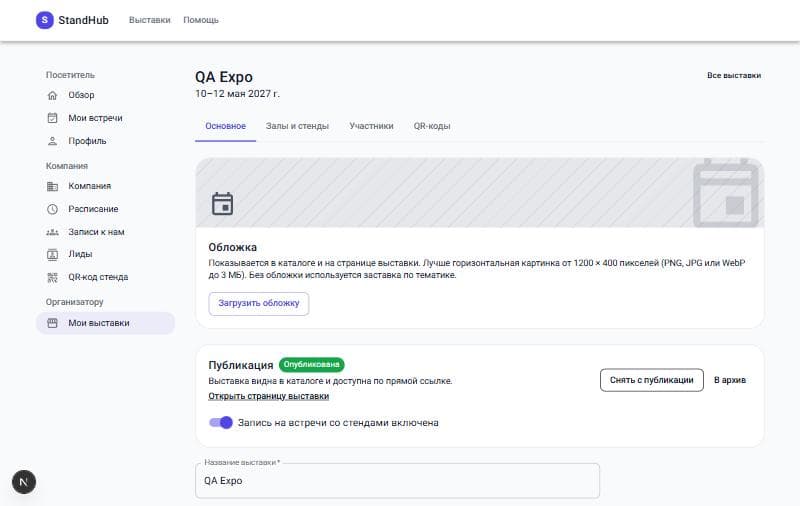Disable the Запись на встречи со стендами toggle
The height and width of the screenshot is (506, 800).
221,422
